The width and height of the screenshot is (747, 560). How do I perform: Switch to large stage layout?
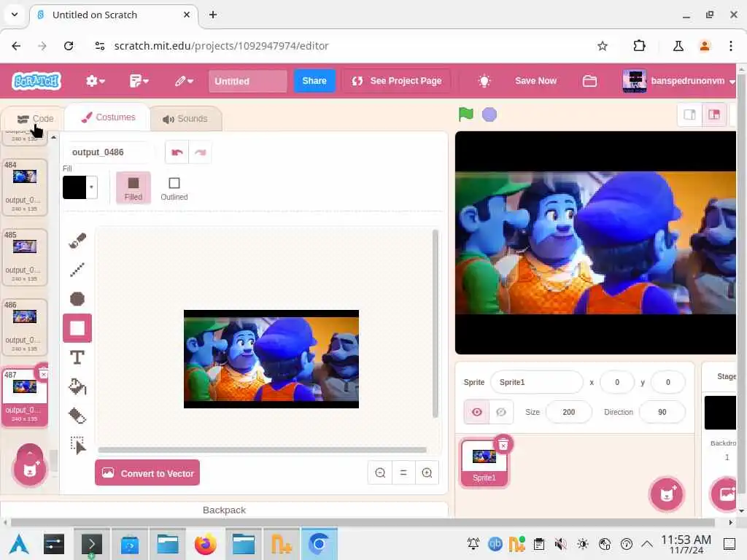(x=713, y=114)
